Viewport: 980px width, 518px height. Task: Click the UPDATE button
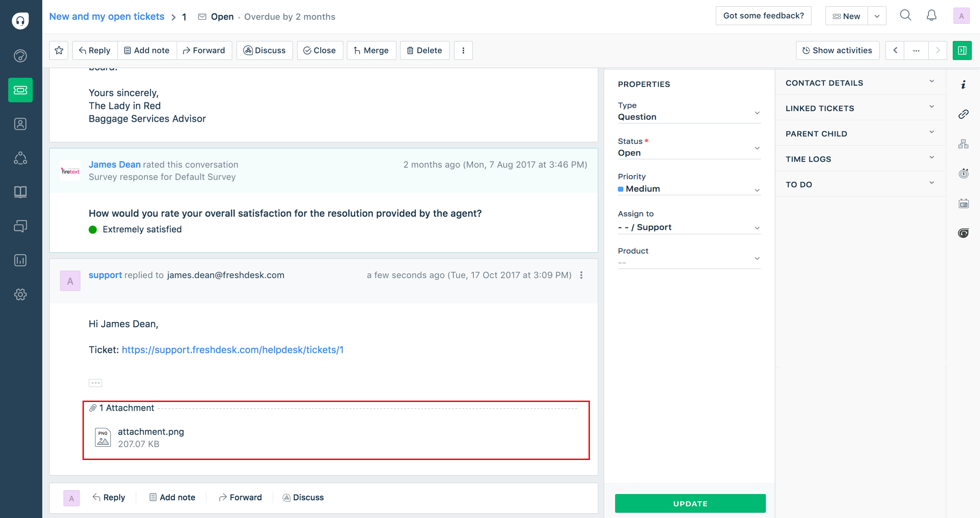[690, 503]
